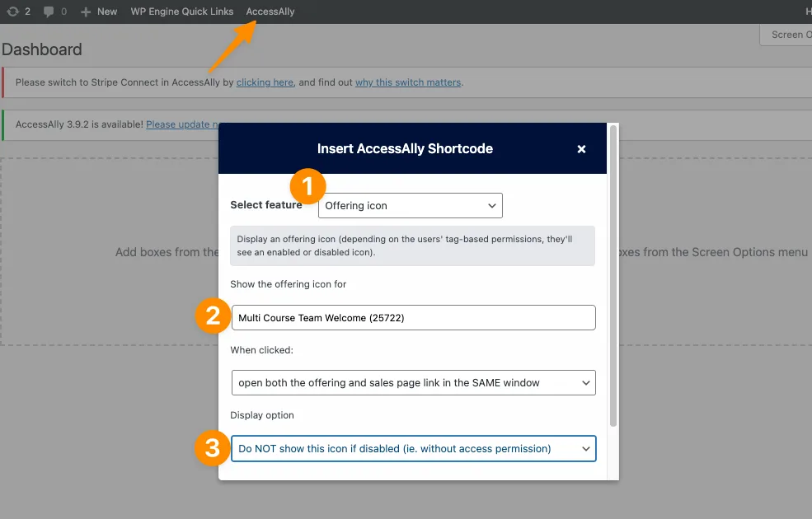The height and width of the screenshot is (519, 812).
Task: Open the Display option dropdown
Action: point(413,449)
